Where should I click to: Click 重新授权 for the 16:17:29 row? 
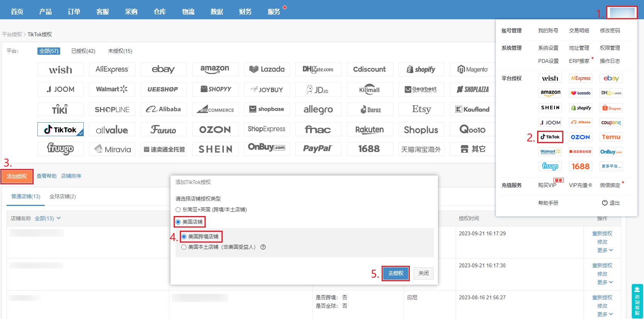(x=602, y=233)
